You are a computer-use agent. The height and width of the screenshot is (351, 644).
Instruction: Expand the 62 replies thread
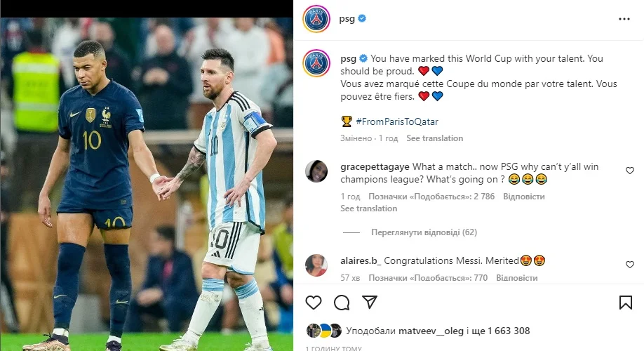(424, 232)
